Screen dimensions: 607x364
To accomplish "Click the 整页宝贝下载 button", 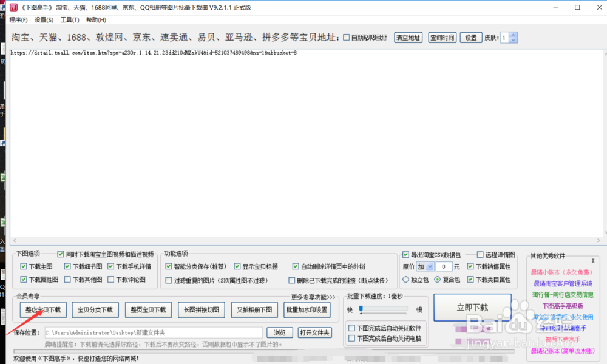I will click(148, 310).
